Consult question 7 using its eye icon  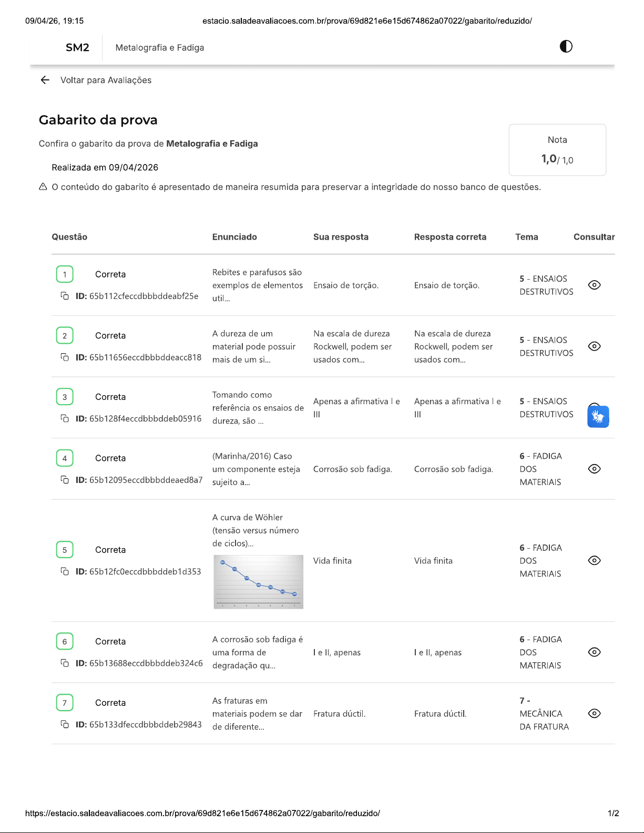coord(594,713)
